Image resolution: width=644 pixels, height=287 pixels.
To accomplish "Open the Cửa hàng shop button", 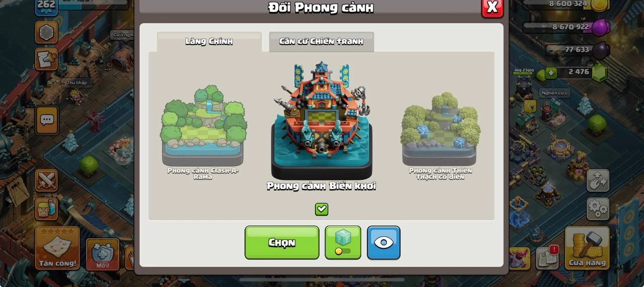I will coord(587,248).
